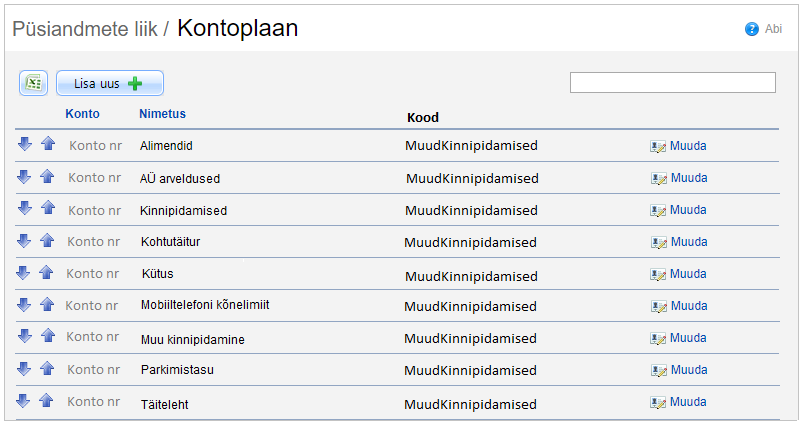This screenshot has height=424, width=804.
Task: Move Kinnipidamised row down
Action: (x=25, y=209)
